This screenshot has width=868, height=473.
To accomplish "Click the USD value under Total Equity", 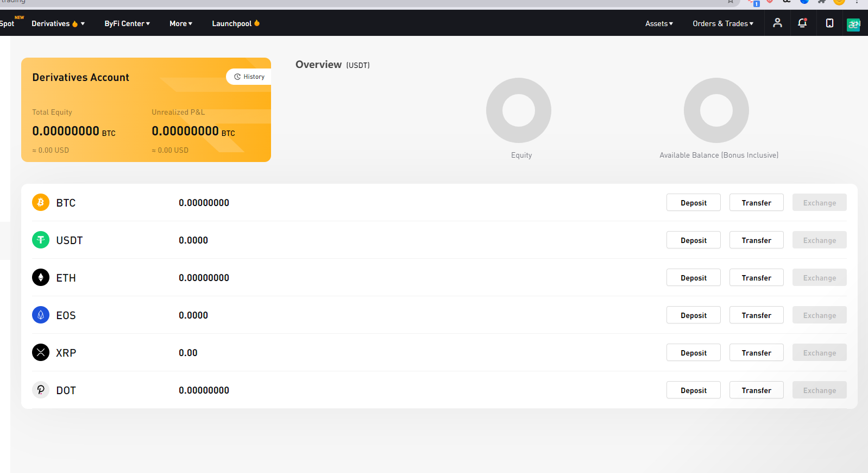I will coord(51,150).
